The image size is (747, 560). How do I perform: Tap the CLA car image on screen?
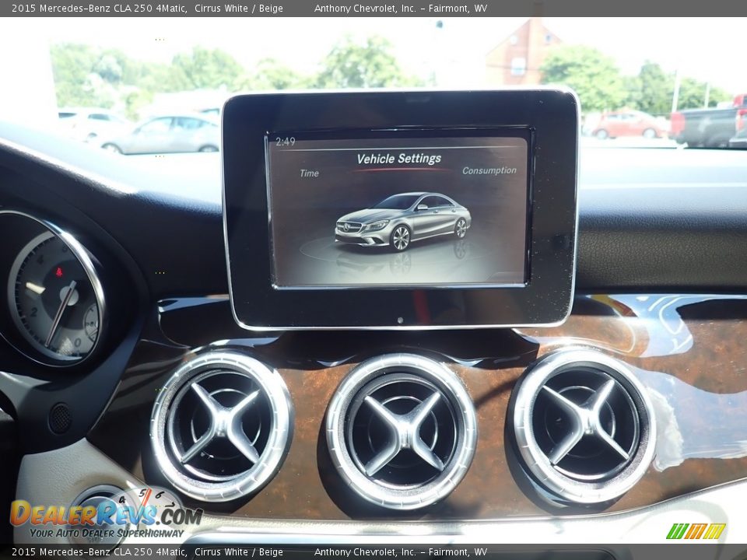click(403, 222)
